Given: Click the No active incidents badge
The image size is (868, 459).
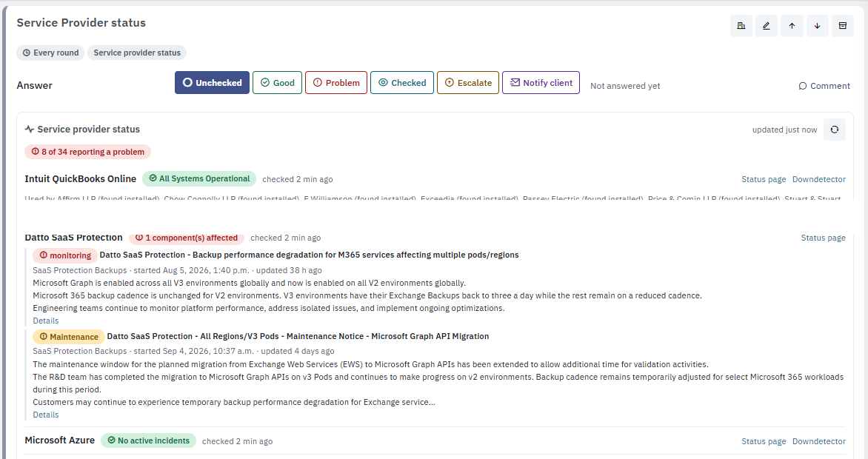Looking at the screenshot, I should point(148,440).
